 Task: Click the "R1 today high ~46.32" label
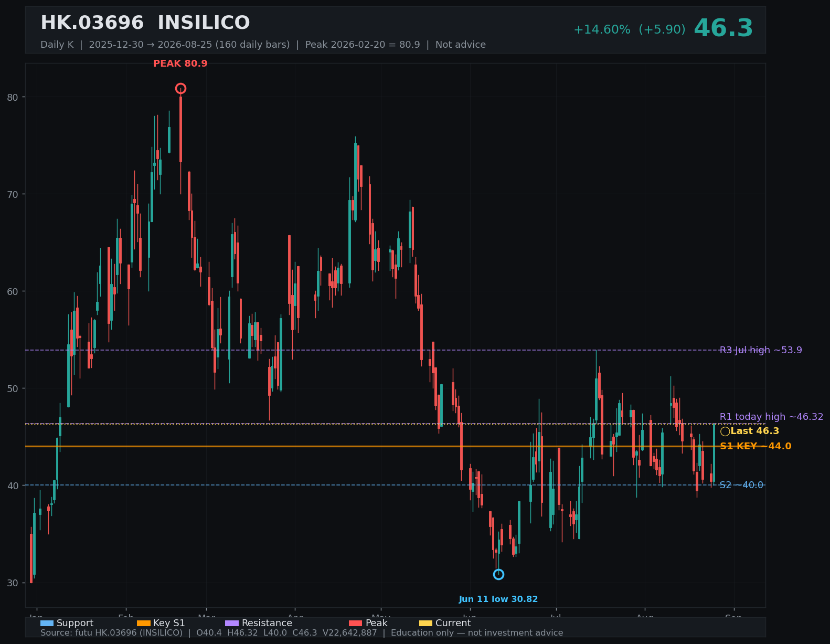(771, 417)
